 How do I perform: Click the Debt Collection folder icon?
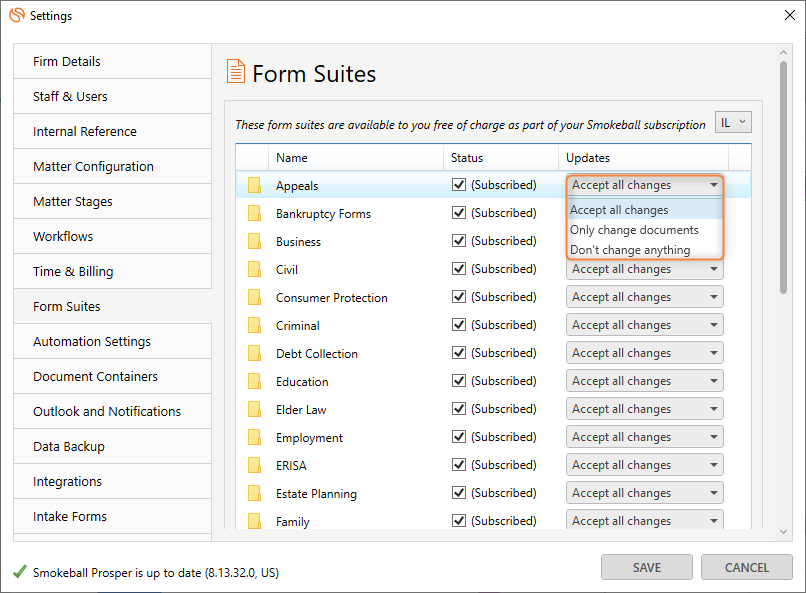click(254, 353)
